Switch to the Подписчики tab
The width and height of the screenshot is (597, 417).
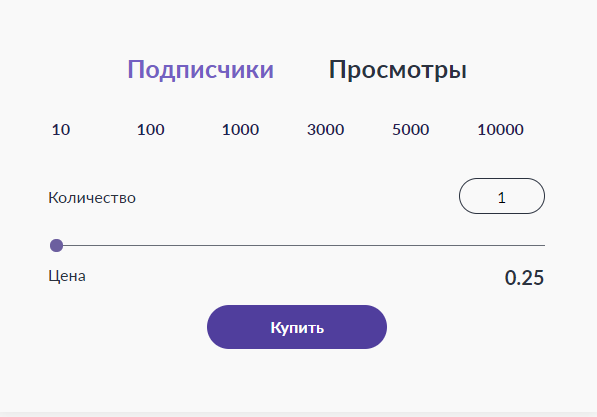click(201, 70)
